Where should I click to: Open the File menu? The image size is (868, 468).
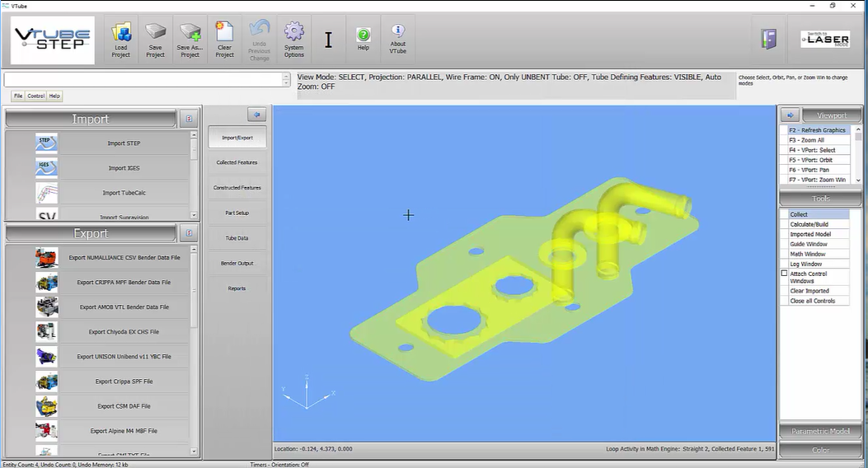[x=17, y=96]
